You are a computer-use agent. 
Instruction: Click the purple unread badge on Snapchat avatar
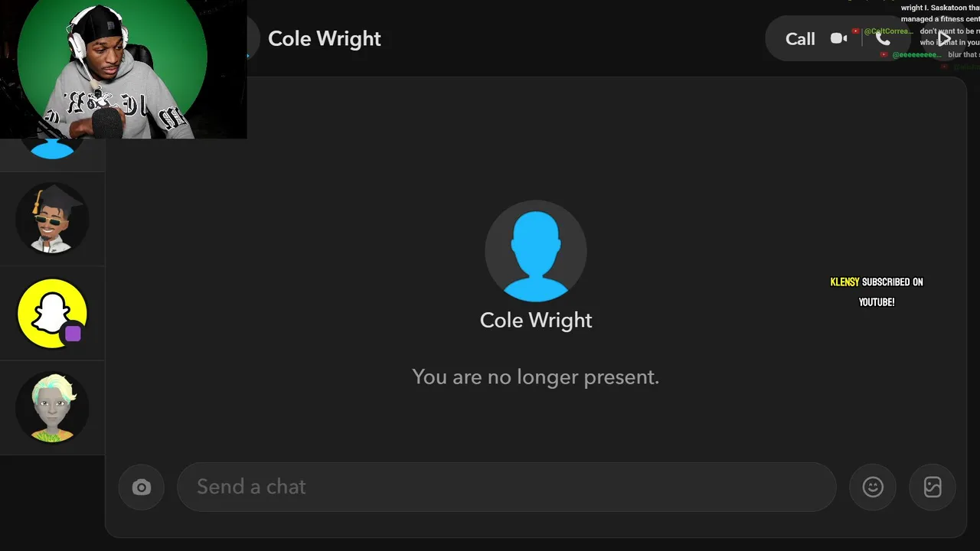[73, 334]
